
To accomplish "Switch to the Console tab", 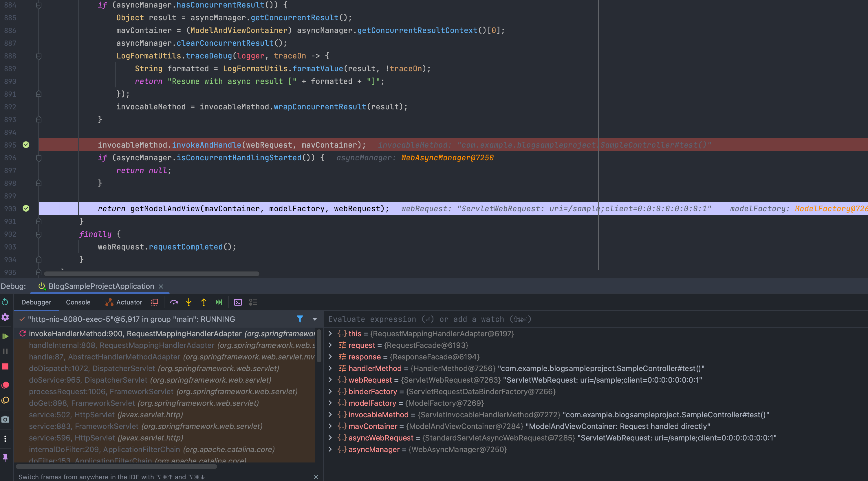I will tap(78, 302).
